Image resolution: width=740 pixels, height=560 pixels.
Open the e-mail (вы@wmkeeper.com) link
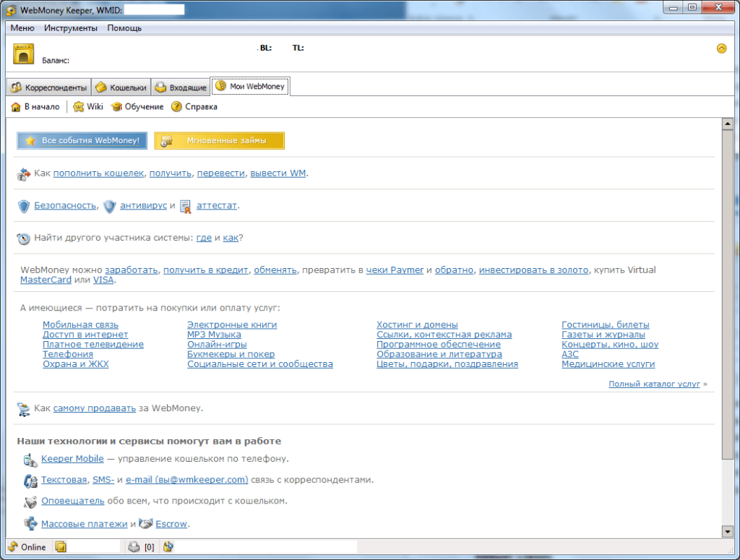(x=187, y=480)
